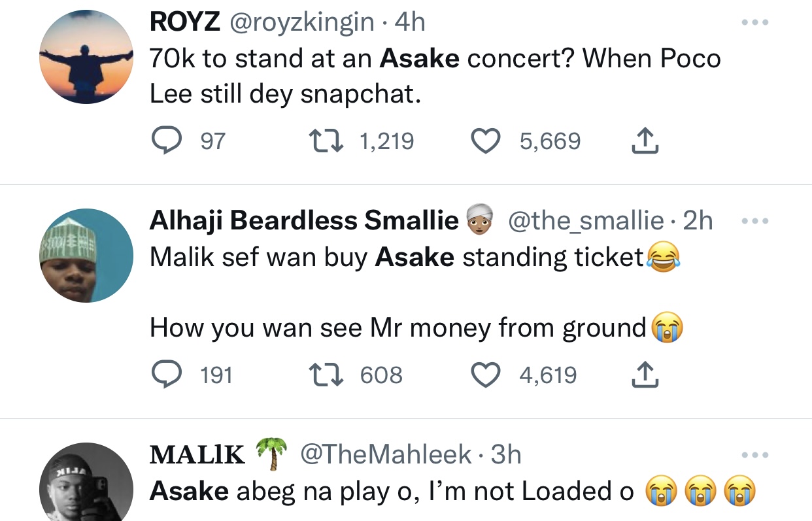This screenshot has height=521, width=812.
Task: Open the MALIK display name
Action: point(197,454)
